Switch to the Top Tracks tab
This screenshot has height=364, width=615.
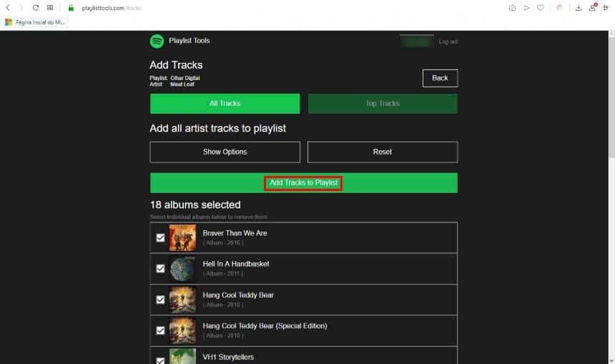383,104
